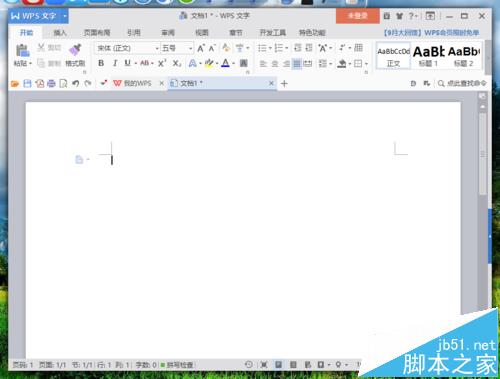Click the Clear formatting eraser icon

tap(226, 48)
